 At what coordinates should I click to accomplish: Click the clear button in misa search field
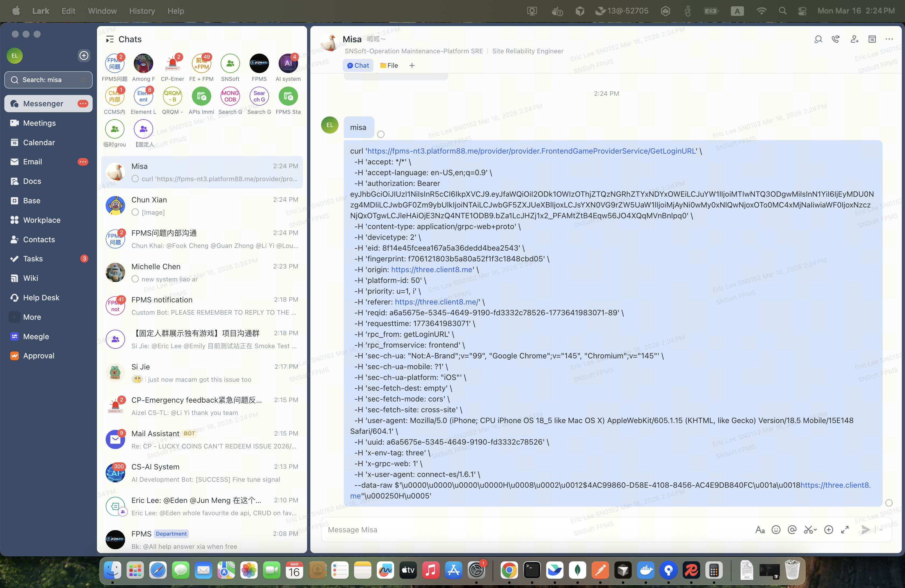(x=83, y=80)
